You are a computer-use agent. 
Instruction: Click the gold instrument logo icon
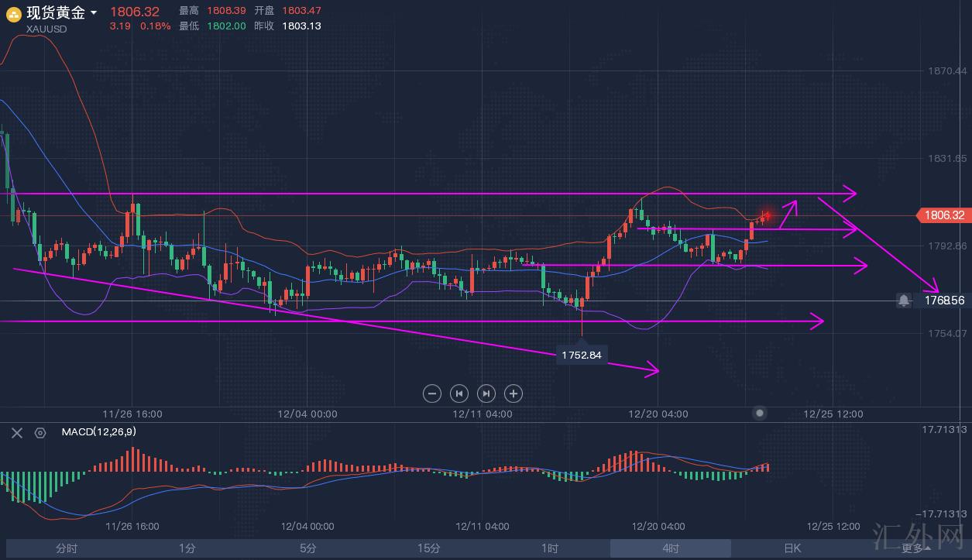point(13,14)
